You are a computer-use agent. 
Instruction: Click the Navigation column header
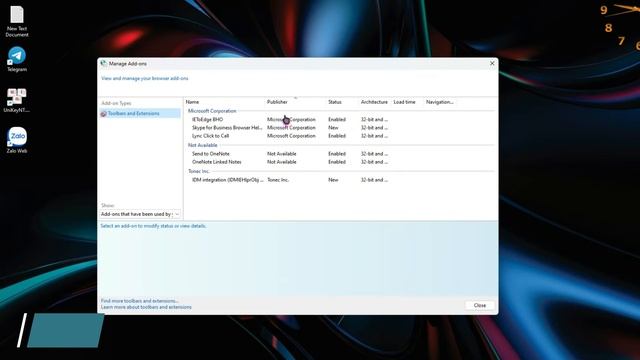[440, 102]
